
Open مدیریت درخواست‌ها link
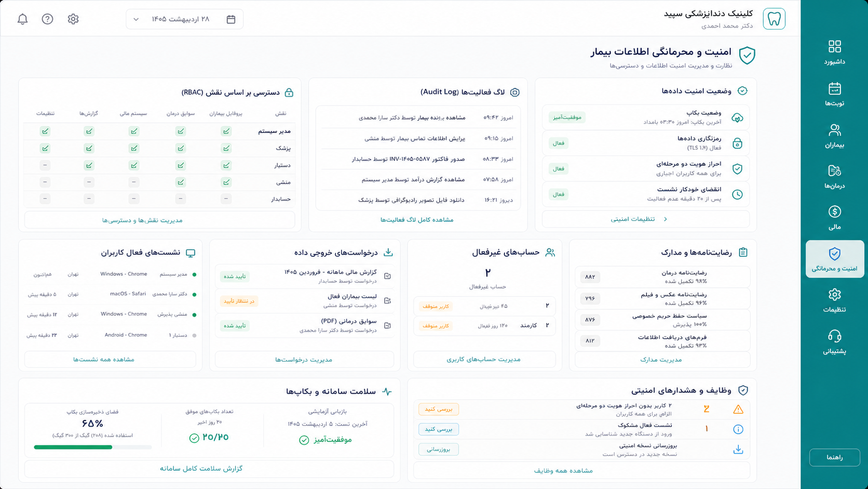coord(304,360)
